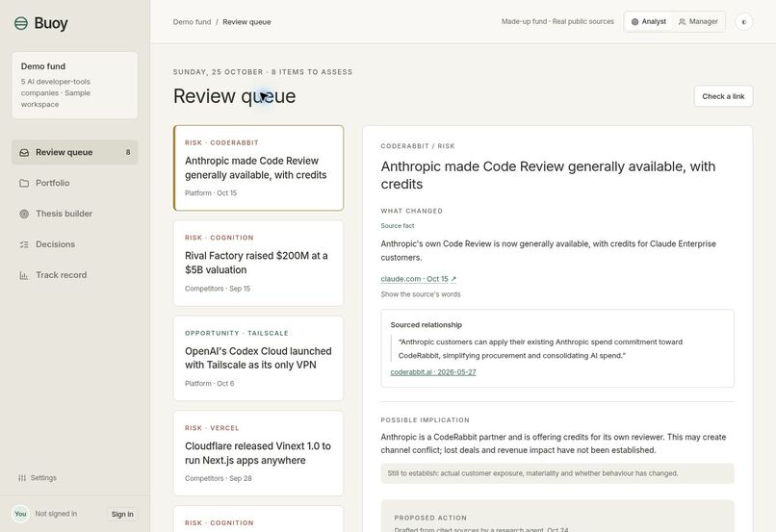Image resolution: width=776 pixels, height=532 pixels.
Task: Expand Show the source's words
Action: [x=420, y=294]
